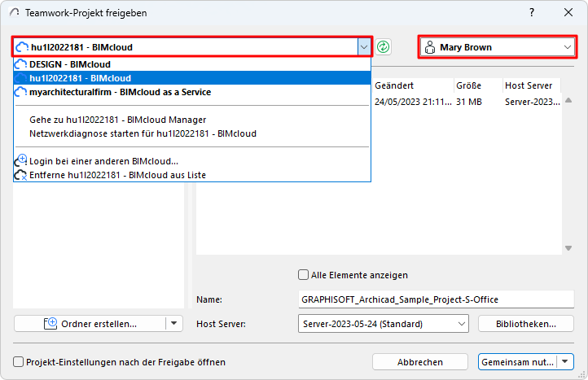This screenshot has height=380, width=588.
Task: Enable Alle Elemente anzeigen checkbox
Action: pos(304,275)
